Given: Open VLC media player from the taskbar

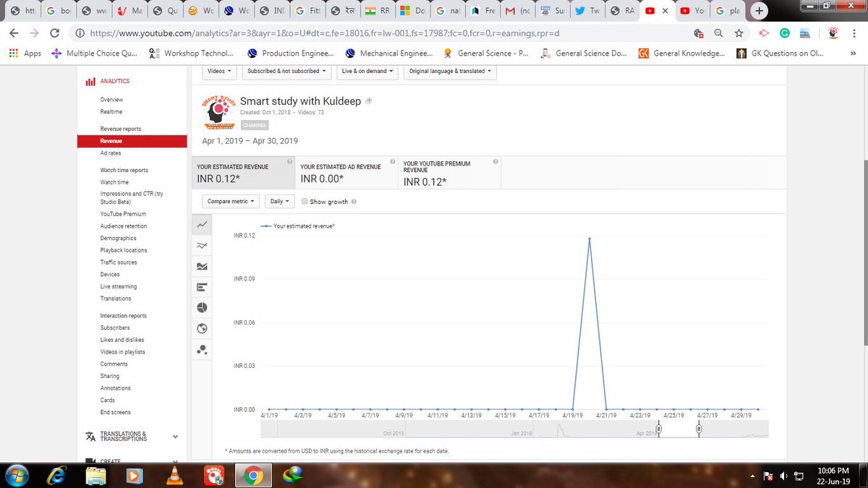Looking at the screenshot, I should pos(174,476).
